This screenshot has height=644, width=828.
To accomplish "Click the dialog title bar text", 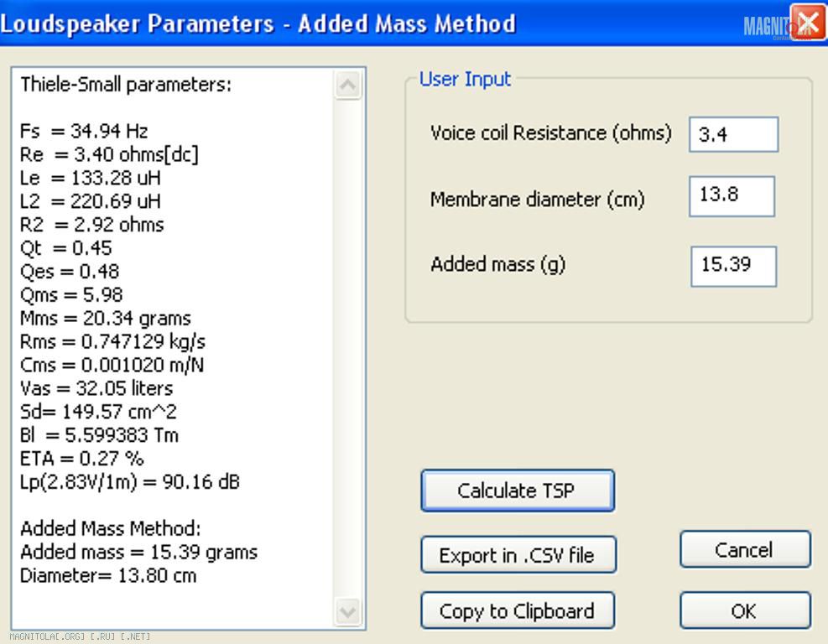I will click(258, 23).
